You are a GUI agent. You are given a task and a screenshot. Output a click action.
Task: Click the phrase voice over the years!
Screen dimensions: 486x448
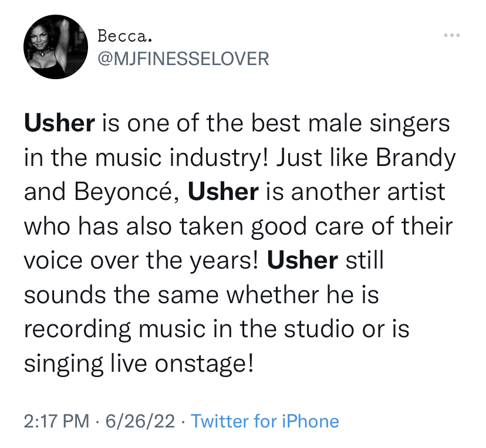[x=141, y=260]
